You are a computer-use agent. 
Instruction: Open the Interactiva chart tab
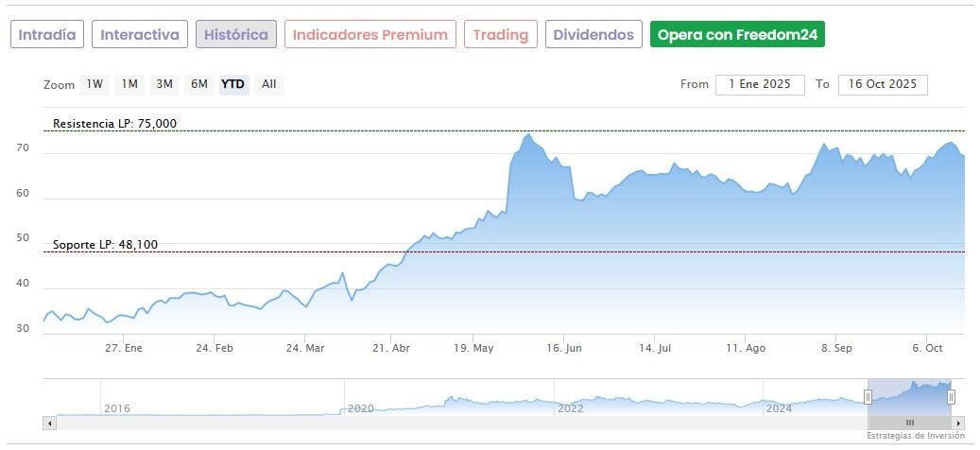pyautogui.click(x=140, y=35)
